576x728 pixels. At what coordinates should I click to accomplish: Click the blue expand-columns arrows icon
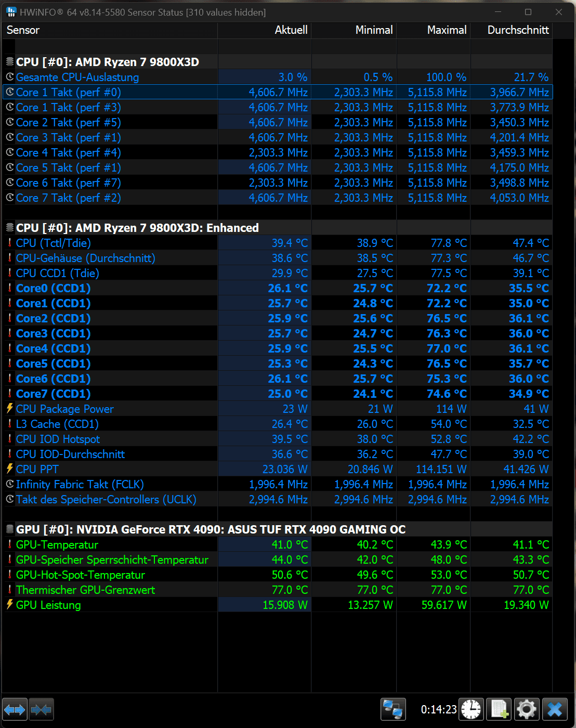click(15, 709)
